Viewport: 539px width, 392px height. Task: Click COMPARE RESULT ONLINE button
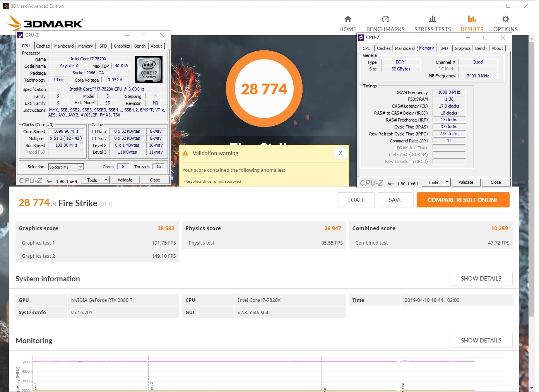[463, 200]
